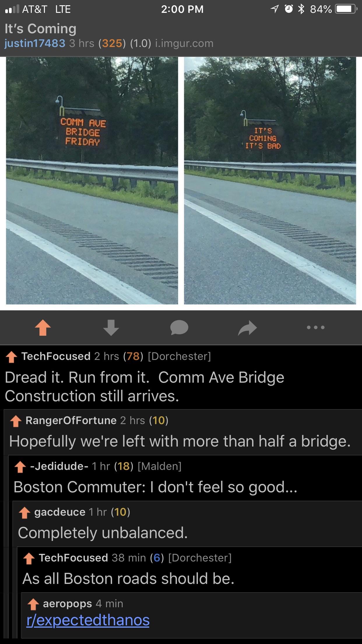Tap the downvote arrow on the post
The width and height of the screenshot is (362, 644).
(x=111, y=328)
